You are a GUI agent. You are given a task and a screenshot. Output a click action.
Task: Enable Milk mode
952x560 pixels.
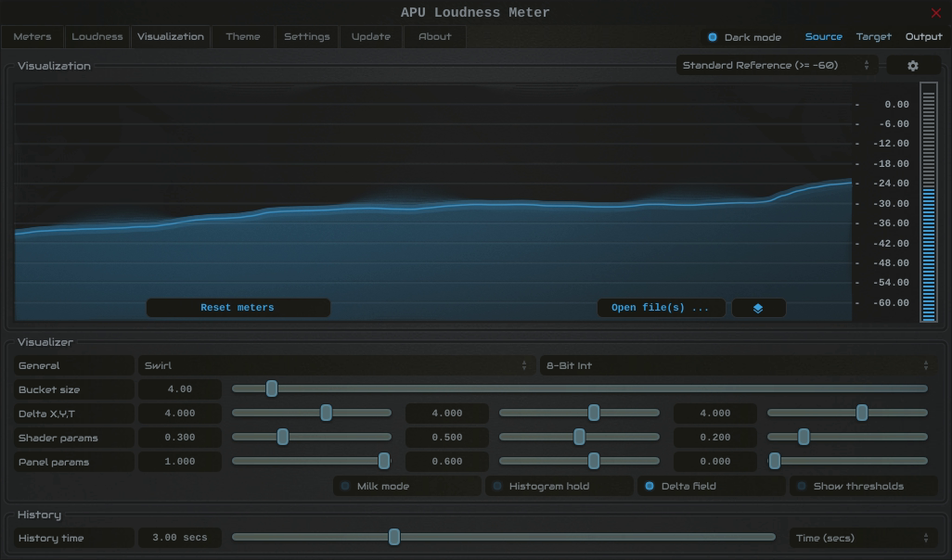[x=406, y=486]
